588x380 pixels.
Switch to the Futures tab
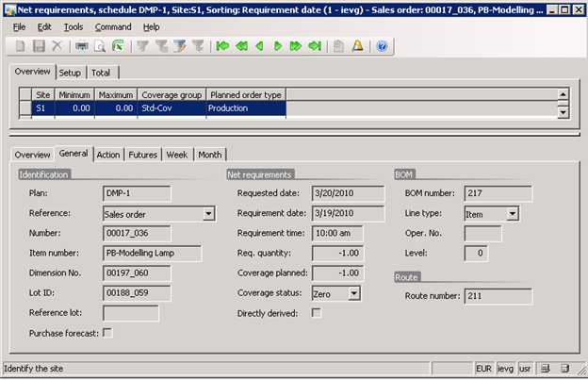pyautogui.click(x=142, y=155)
